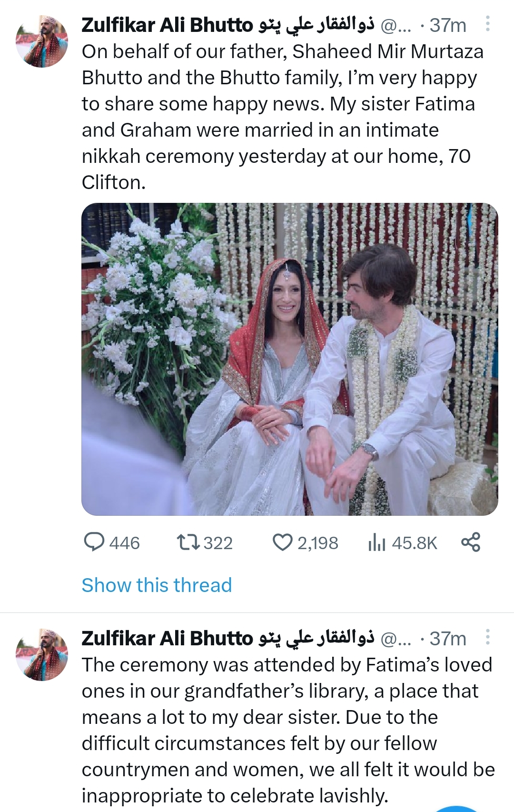This screenshot has width=514, height=812.
Task: View post analytics via the views icon
Action: [x=376, y=541]
